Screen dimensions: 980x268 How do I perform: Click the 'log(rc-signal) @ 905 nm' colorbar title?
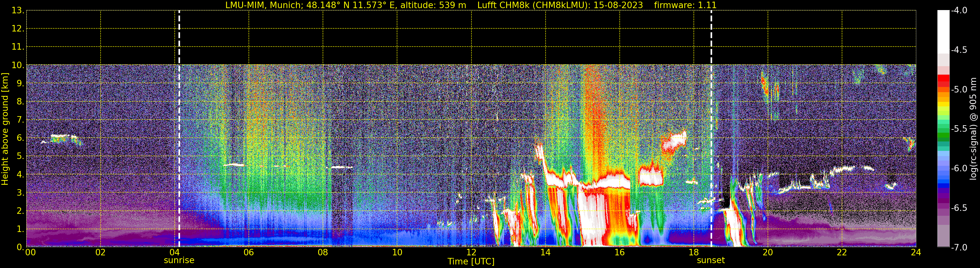click(x=973, y=129)
